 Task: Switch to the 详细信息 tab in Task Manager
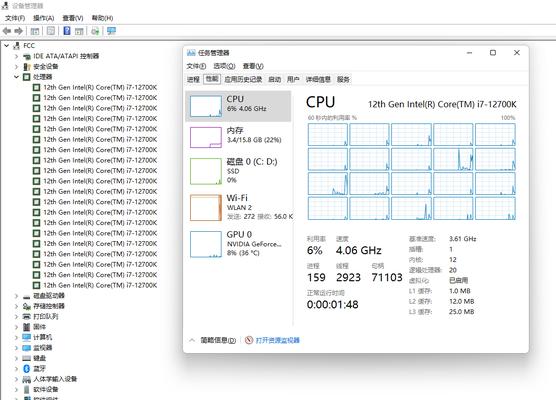pyautogui.click(x=318, y=79)
